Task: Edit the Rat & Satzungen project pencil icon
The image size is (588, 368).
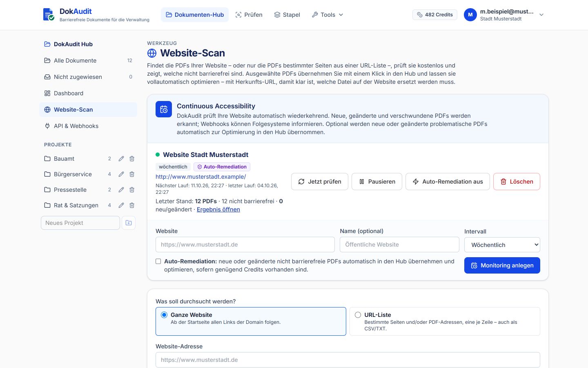Action: tap(121, 205)
